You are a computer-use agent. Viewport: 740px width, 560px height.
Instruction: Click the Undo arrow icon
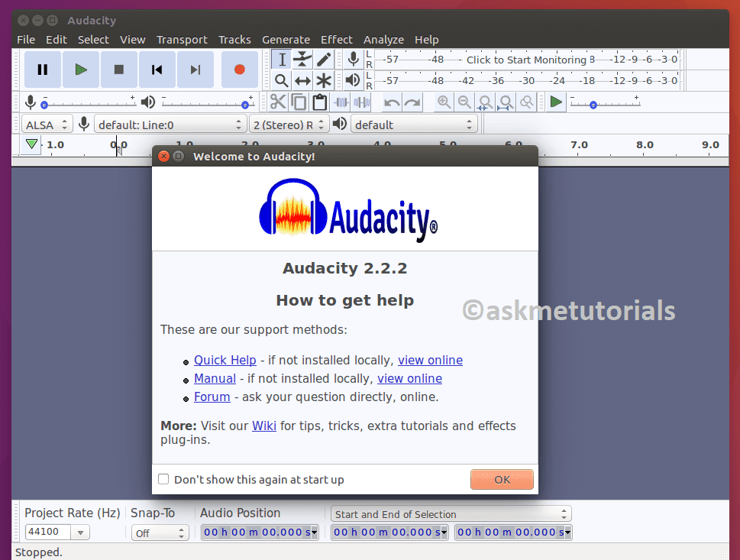(x=392, y=102)
